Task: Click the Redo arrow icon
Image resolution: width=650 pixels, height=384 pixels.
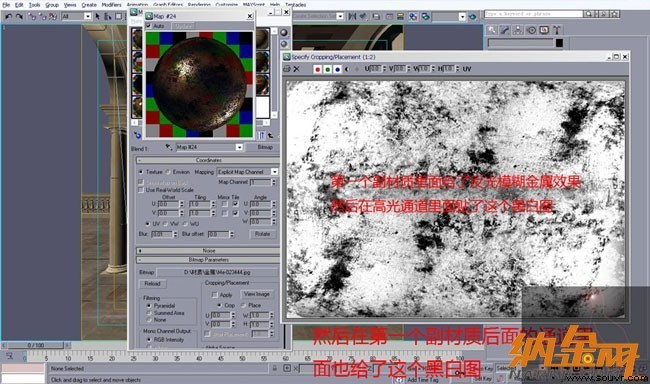Action: 19,17
